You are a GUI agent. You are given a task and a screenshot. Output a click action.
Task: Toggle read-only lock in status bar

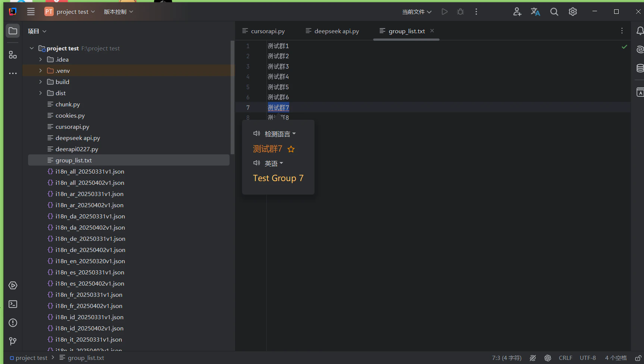638,358
